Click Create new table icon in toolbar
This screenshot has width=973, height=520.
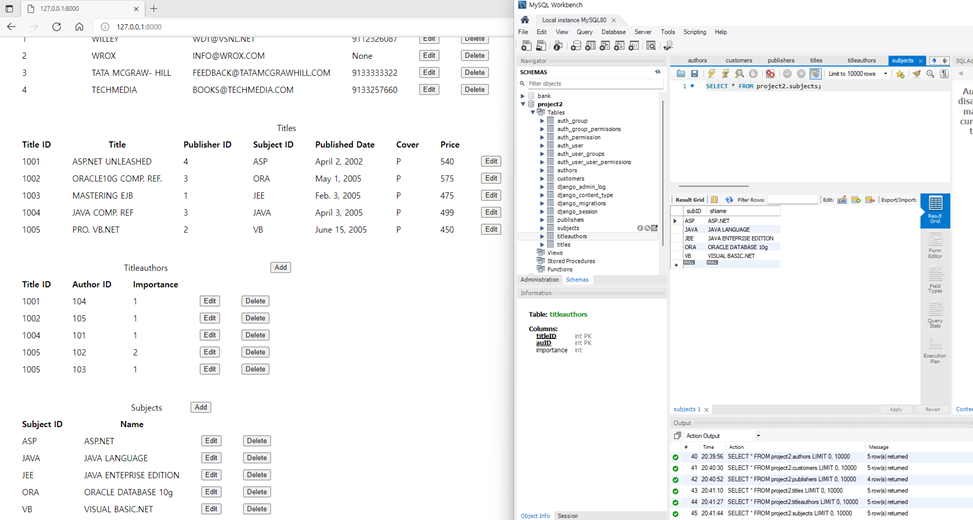pos(590,45)
